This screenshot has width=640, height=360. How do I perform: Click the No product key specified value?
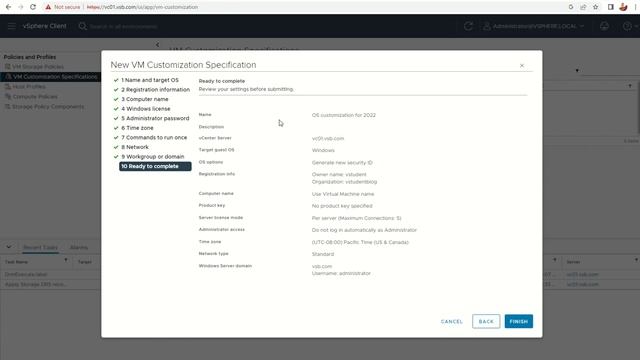342,206
